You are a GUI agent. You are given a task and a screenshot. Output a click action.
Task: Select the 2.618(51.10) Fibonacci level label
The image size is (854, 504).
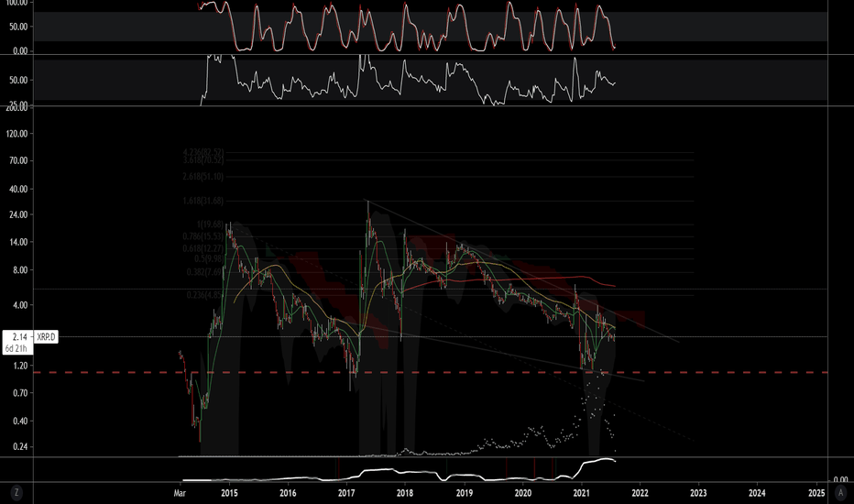(x=203, y=177)
